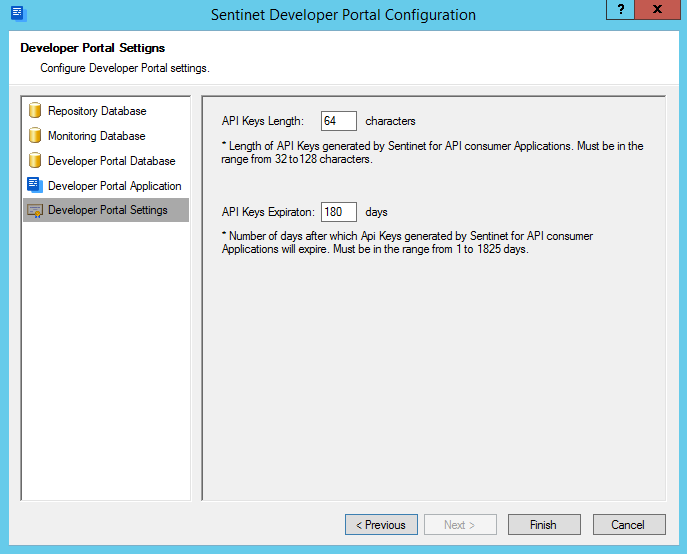This screenshot has width=687, height=554.
Task: Click the note about 1 to 1825 days
Action: pos(407,242)
